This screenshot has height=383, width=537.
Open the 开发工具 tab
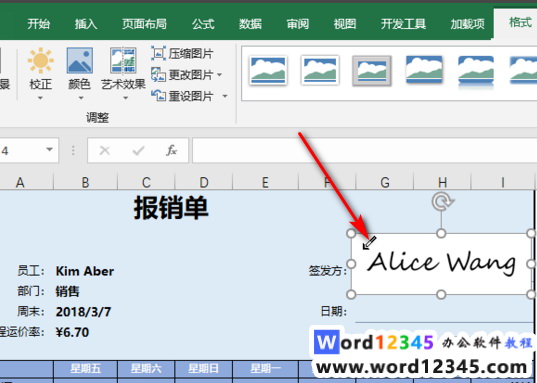tap(403, 24)
